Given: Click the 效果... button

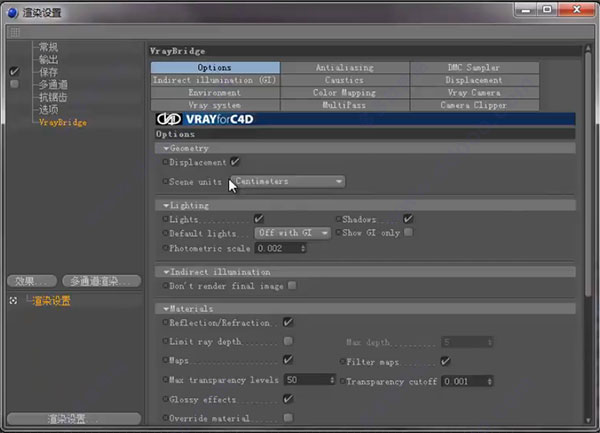Looking at the screenshot, I should point(32,282).
